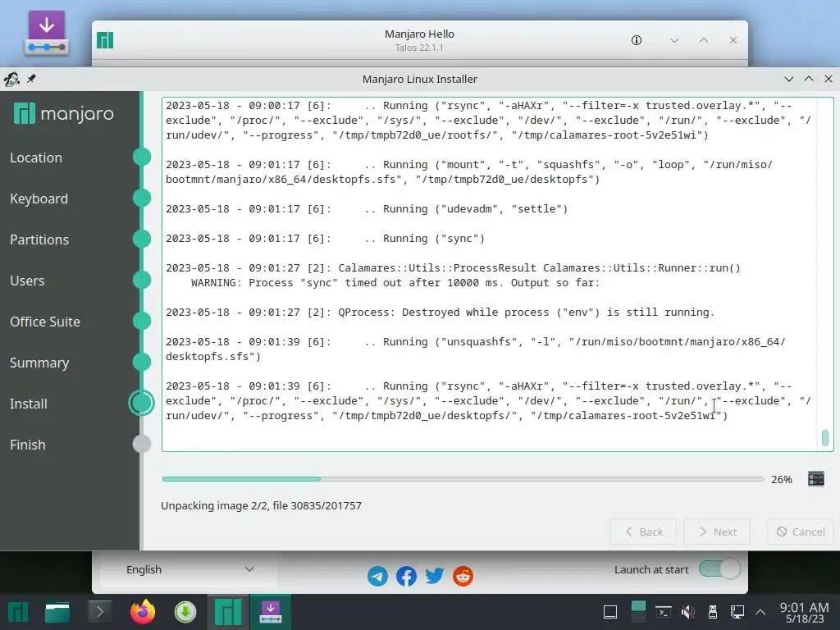Select the Finish step in sidebar

coord(27,445)
